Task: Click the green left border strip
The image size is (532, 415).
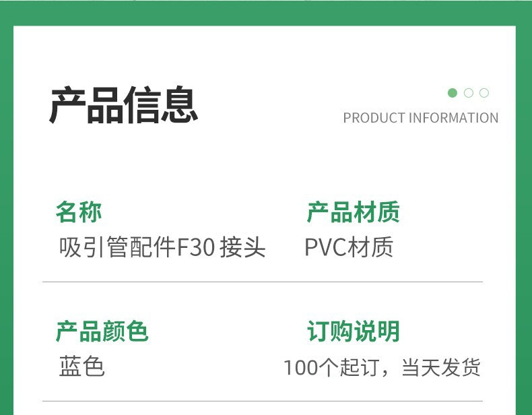Action: tap(7, 220)
